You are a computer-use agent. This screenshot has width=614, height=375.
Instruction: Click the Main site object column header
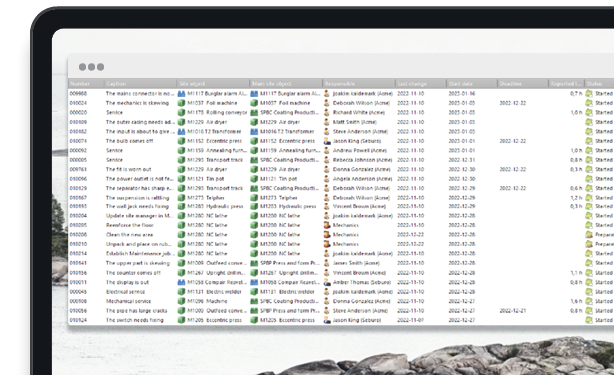pyautogui.click(x=286, y=83)
